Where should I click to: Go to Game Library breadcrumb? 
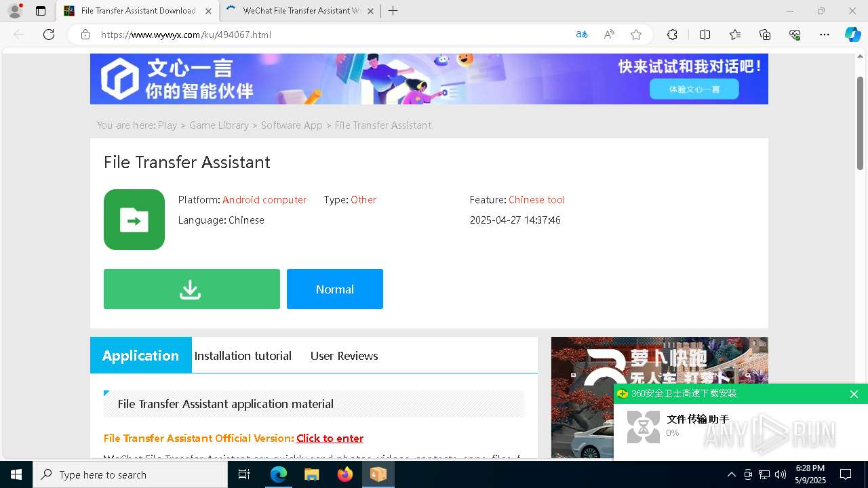[219, 125]
